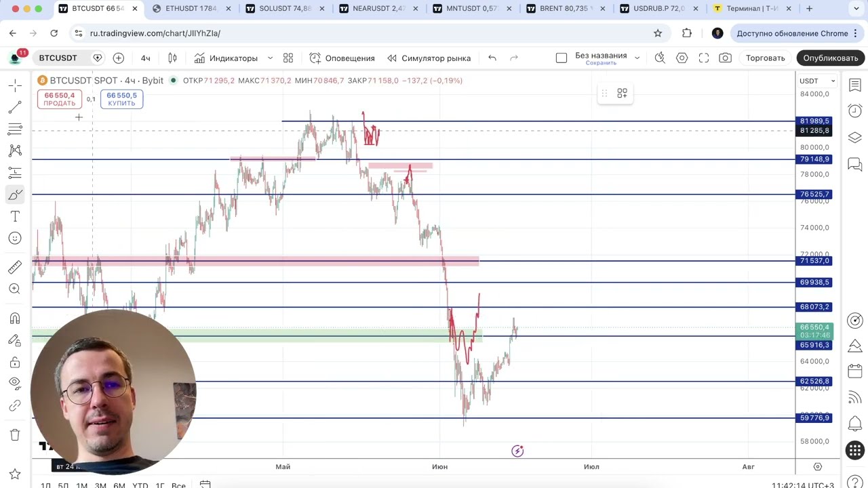Expand the indicators favorites chevron

270,58
